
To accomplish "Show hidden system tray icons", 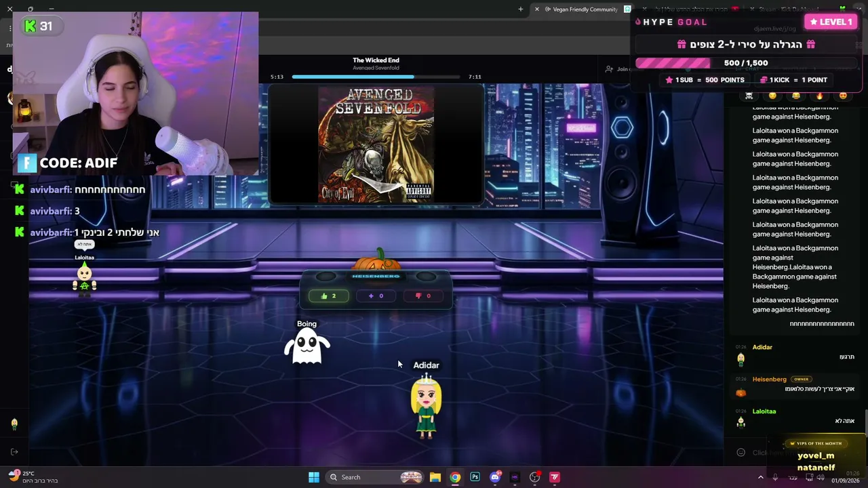I will click(760, 477).
